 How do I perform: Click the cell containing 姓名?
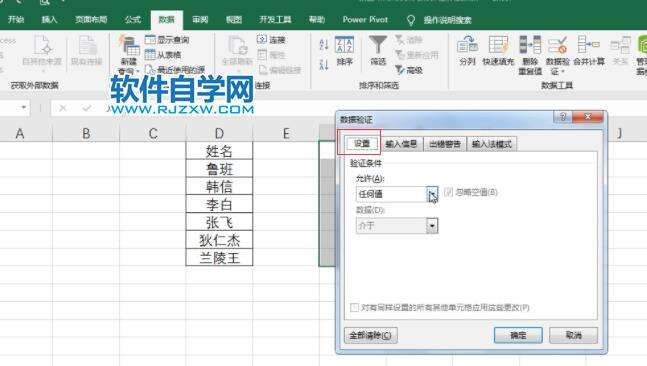coord(219,151)
